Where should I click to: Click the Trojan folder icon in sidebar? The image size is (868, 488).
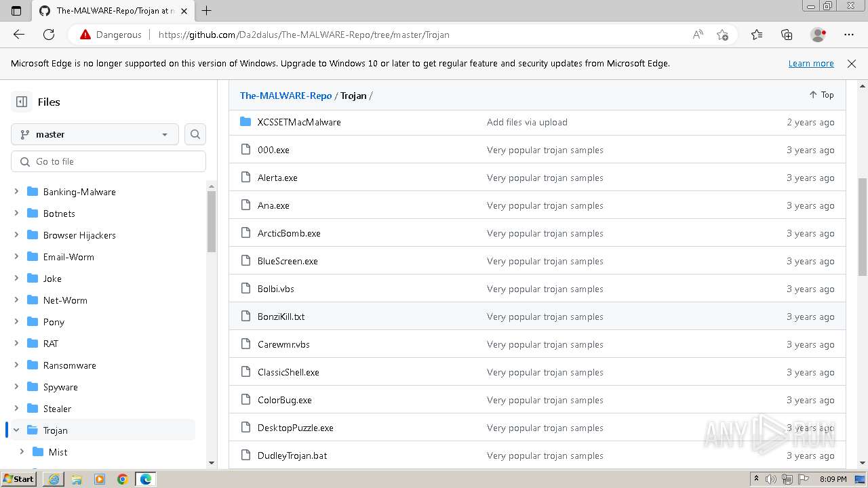[x=32, y=430]
